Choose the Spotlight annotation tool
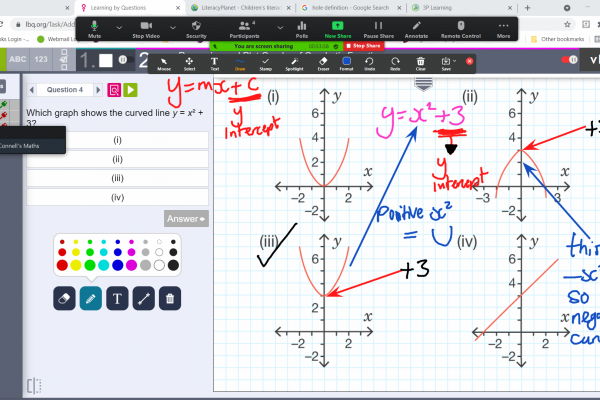Image resolution: width=600 pixels, height=400 pixels. click(x=294, y=65)
